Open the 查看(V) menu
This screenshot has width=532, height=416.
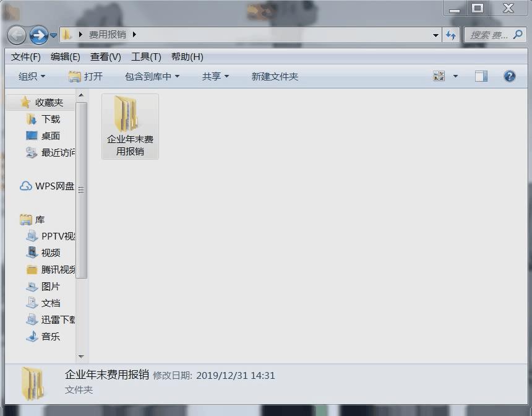coord(105,56)
